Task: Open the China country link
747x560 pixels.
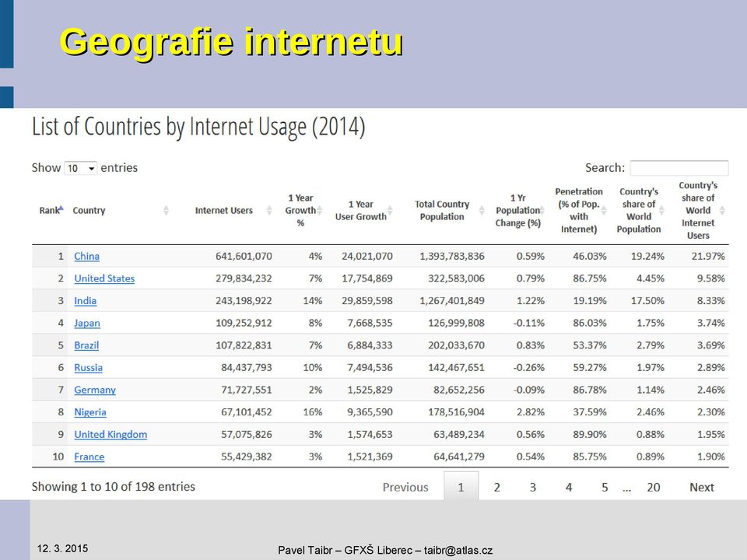Action: click(86, 256)
